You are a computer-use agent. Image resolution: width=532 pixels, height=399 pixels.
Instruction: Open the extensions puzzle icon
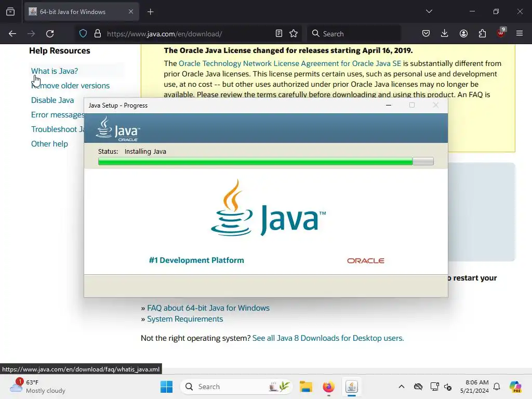[482, 34]
